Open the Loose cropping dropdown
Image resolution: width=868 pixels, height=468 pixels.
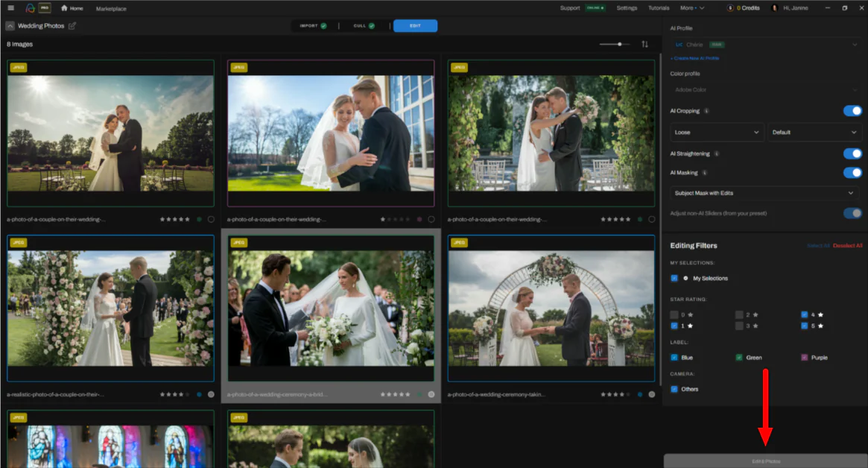click(x=717, y=133)
